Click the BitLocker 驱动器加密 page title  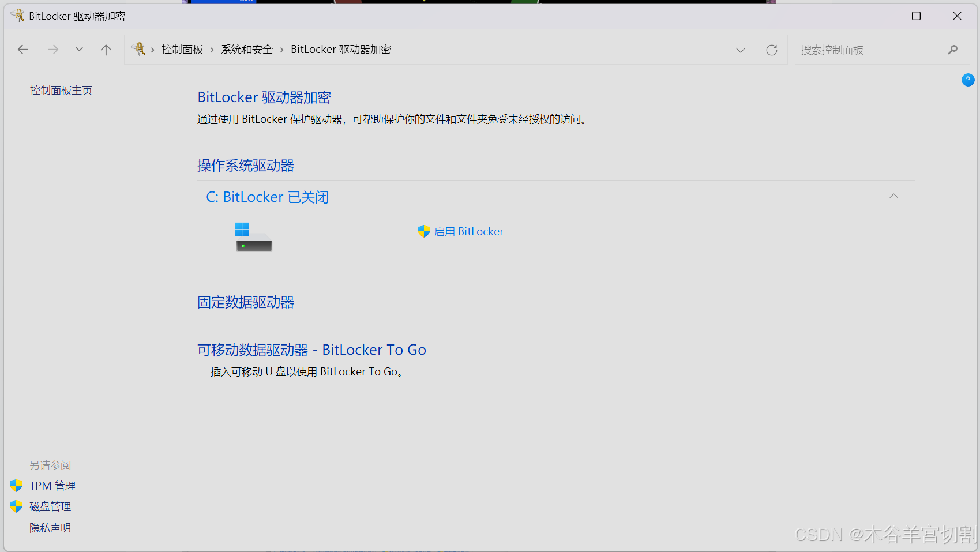264,97
